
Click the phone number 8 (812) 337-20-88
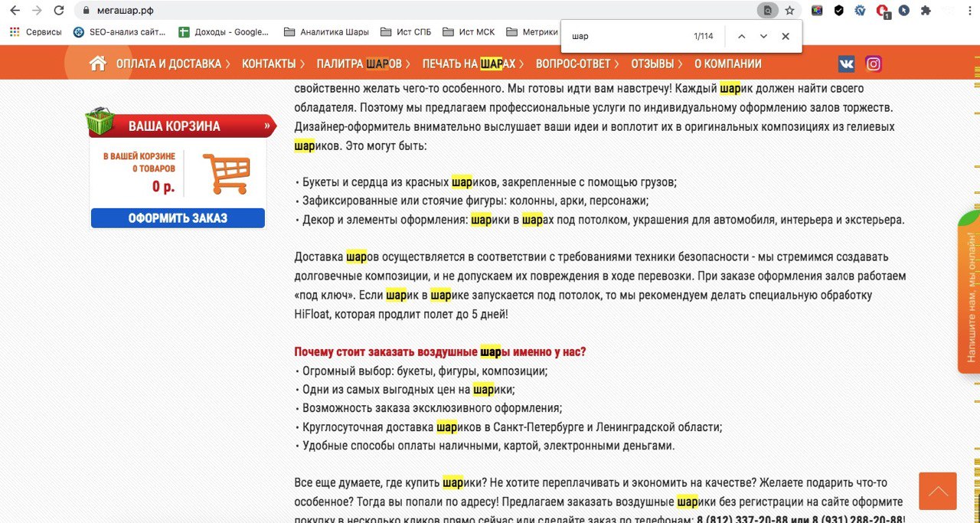coord(742,520)
